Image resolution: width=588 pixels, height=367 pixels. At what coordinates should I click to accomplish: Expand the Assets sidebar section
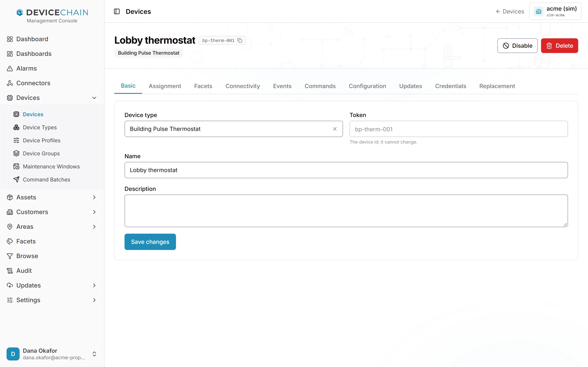(x=94, y=197)
